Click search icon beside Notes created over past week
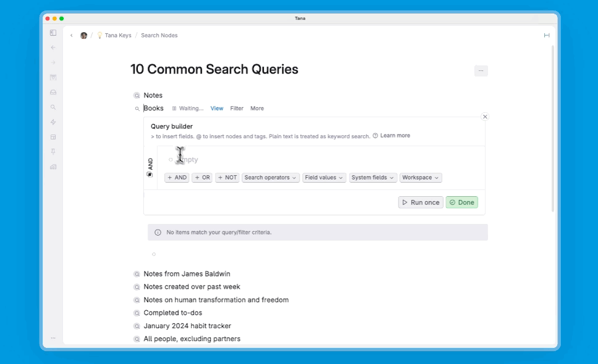This screenshot has width=598, height=364. pos(137,287)
